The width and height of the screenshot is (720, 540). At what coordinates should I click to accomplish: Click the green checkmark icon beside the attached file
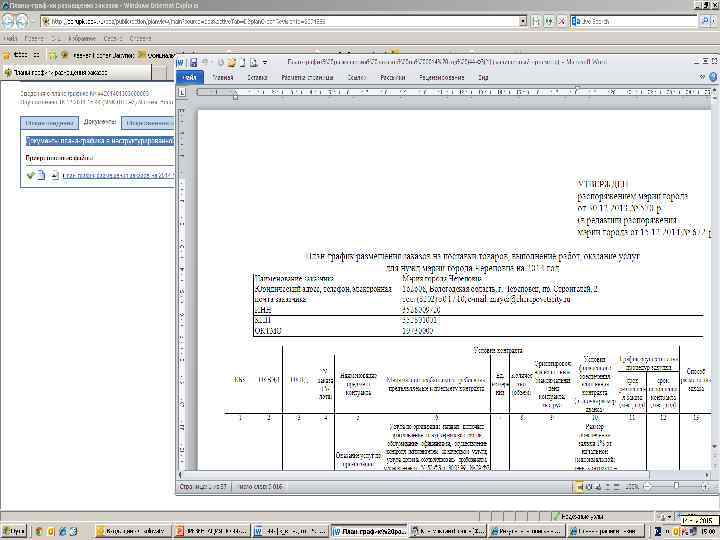tap(31, 175)
